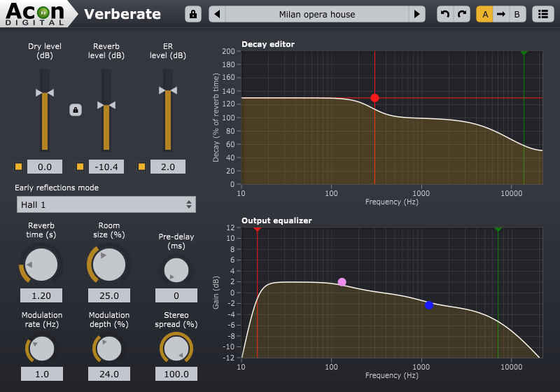The height and width of the screenshot is (392, 560).
Task: Click the Room size value 25.0
Action: click(109, 295)
